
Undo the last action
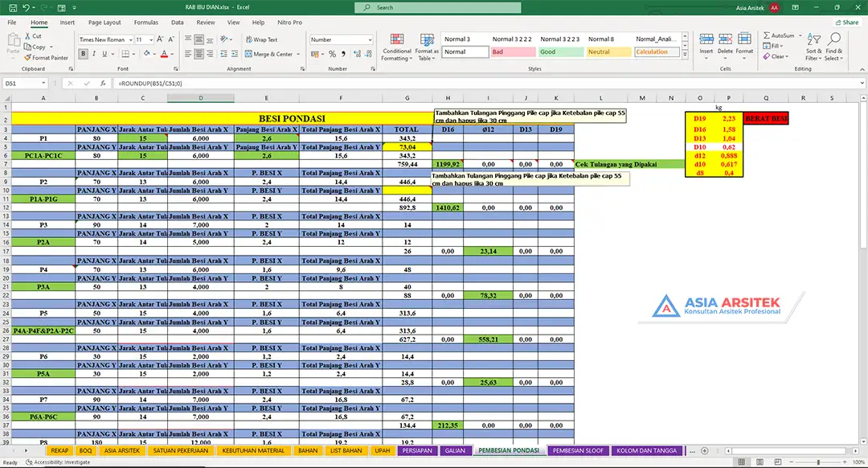click(26, 8)
